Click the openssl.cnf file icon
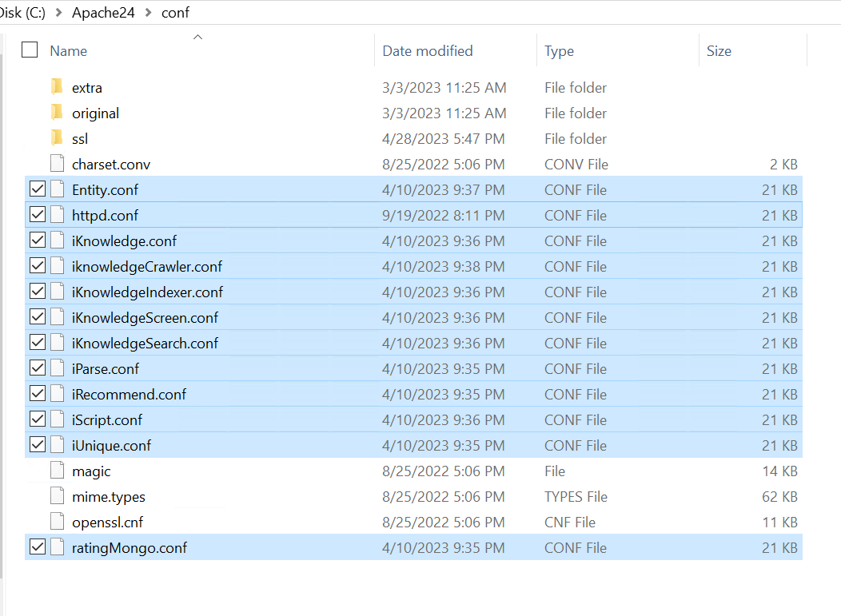The image size is (841, 616). 57,522
